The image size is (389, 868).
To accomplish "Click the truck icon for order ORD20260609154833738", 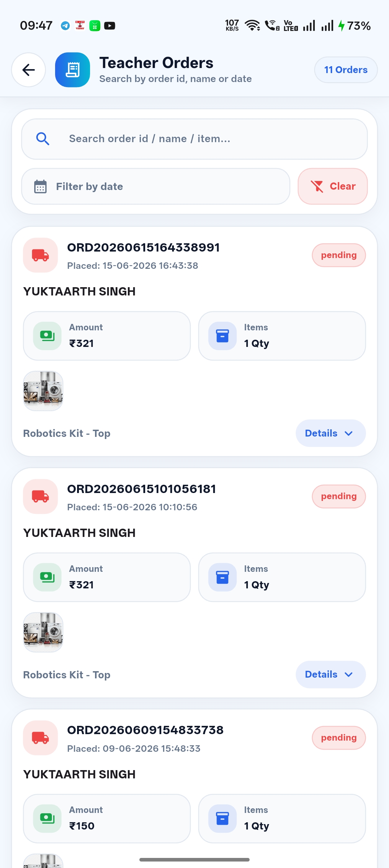I will point(40,738).
